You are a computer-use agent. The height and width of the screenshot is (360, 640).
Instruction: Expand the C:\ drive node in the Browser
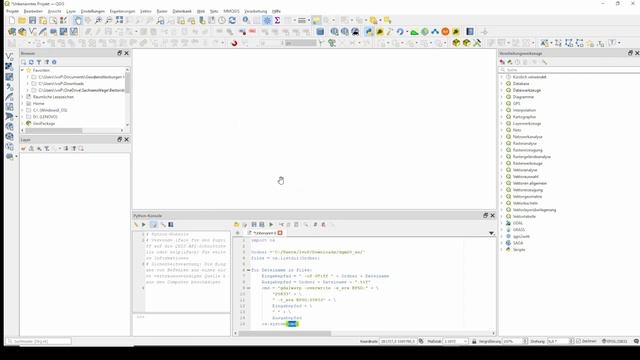point(22,110)
